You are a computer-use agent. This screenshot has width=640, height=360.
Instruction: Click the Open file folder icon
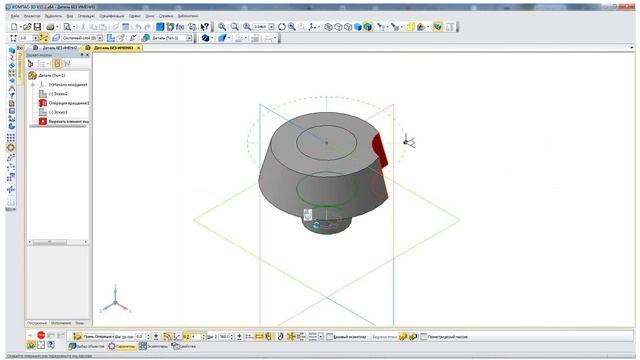(27, 27)
